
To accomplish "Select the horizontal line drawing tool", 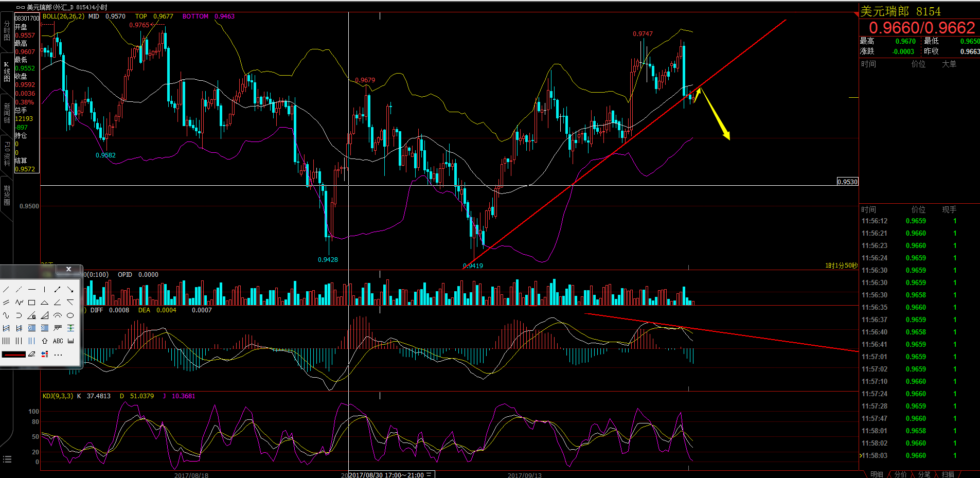I will 32,290.
